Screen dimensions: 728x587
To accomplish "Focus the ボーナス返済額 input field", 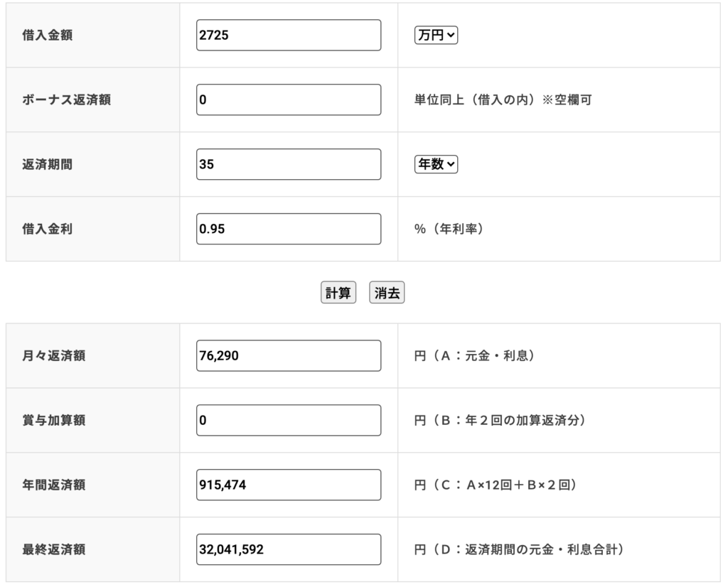I will tap(289, 99).
